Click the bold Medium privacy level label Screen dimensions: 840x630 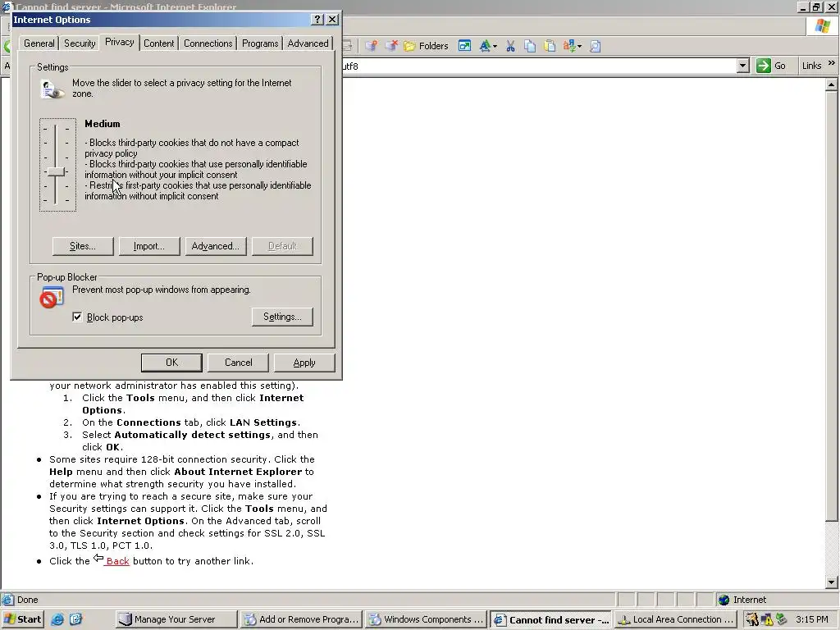103,124
